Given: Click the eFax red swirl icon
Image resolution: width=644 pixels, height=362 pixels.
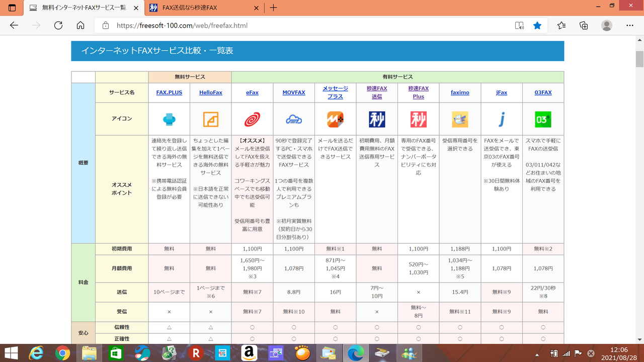Looking at the screenshot, I should 252,119.
